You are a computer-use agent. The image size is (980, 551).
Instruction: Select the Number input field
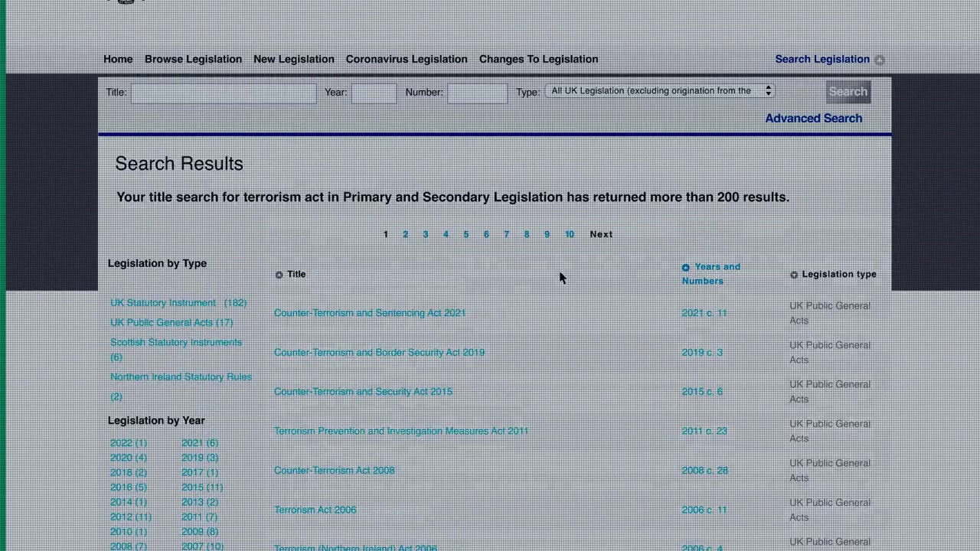point(477,93)
